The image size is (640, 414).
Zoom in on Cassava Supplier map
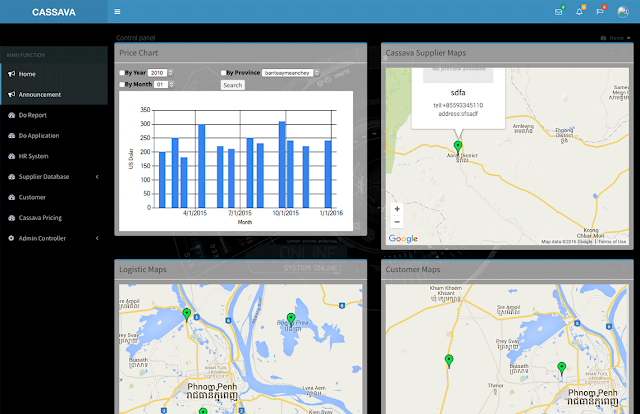click(x=397, y=209)
